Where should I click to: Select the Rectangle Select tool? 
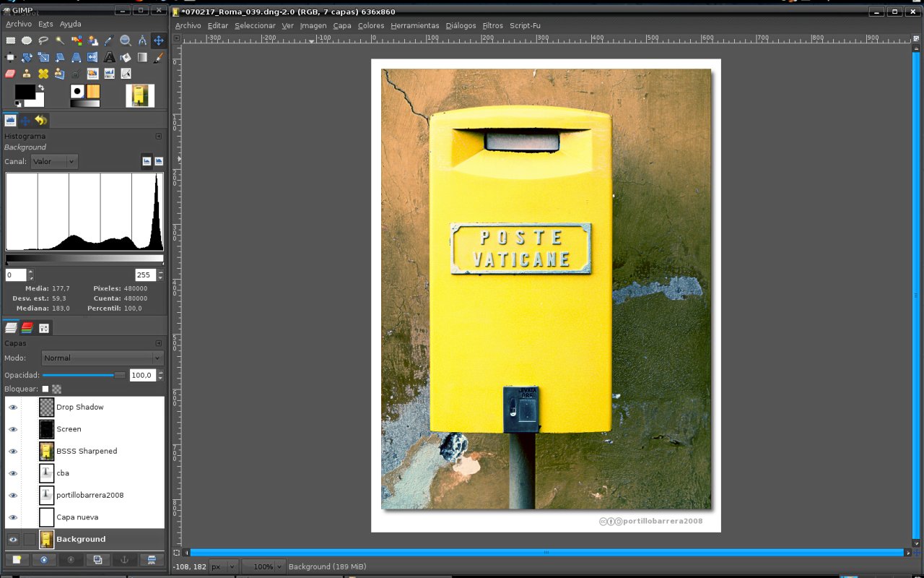click(x=11, y=40)
